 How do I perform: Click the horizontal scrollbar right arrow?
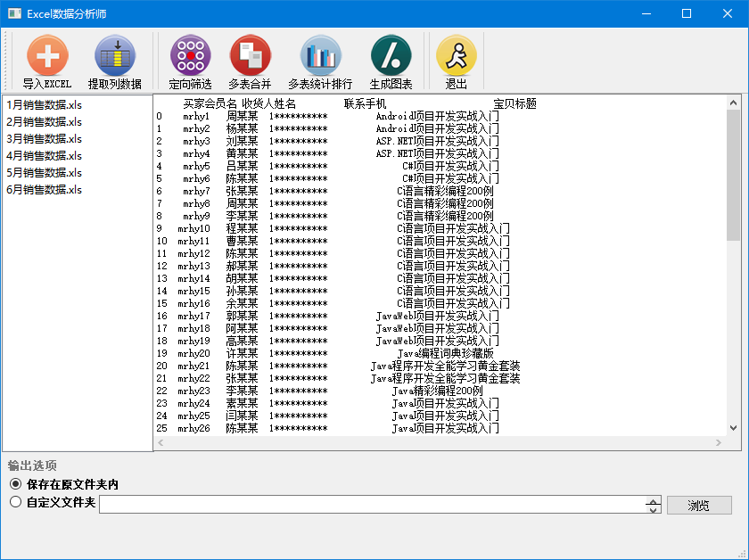719,443
